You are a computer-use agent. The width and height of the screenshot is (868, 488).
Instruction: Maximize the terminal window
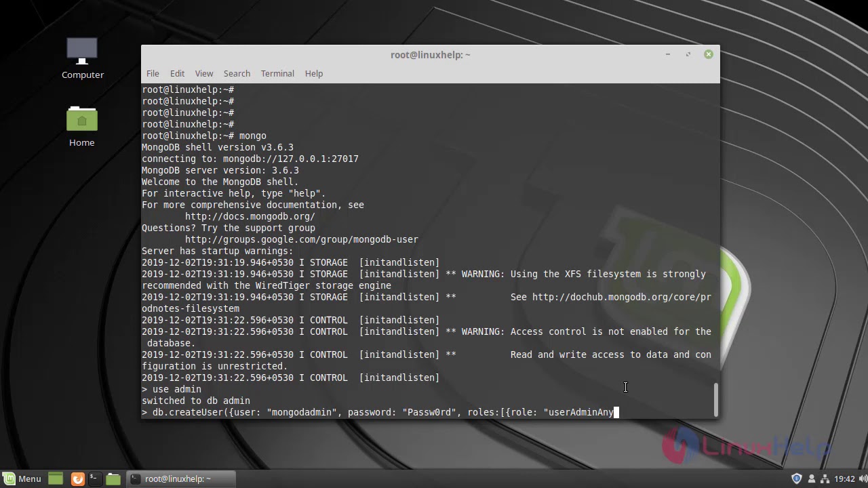click(x=688, y=54)
